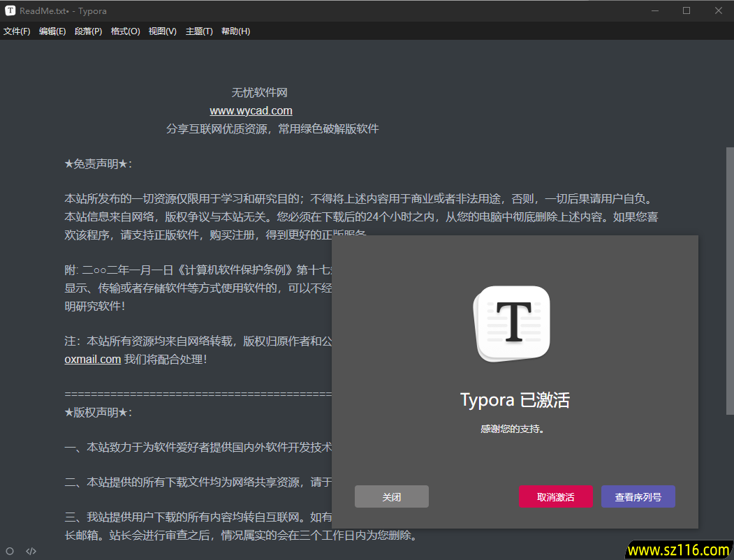Screen dimensions: 734x560
Task: Toggle the sidebar circle icon at bottom-left
Action: [10, 551]
